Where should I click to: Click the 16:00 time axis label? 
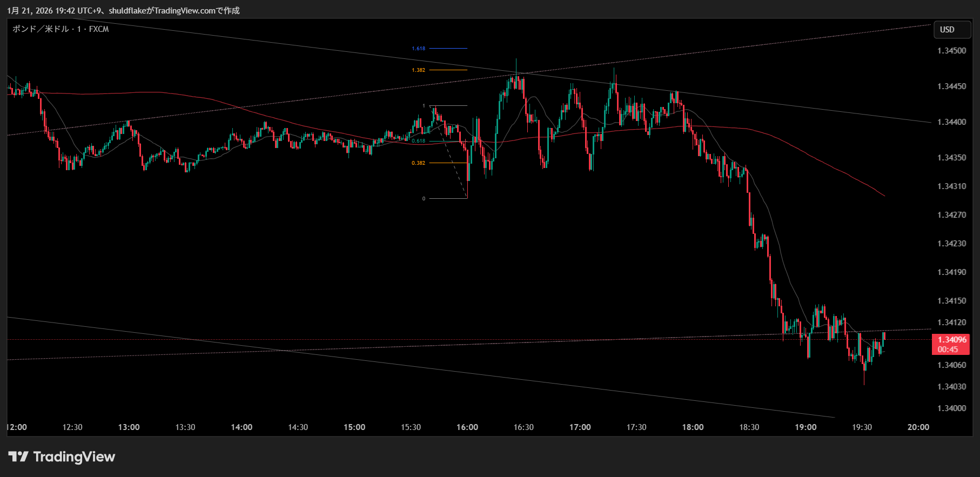tap(467, 427)
